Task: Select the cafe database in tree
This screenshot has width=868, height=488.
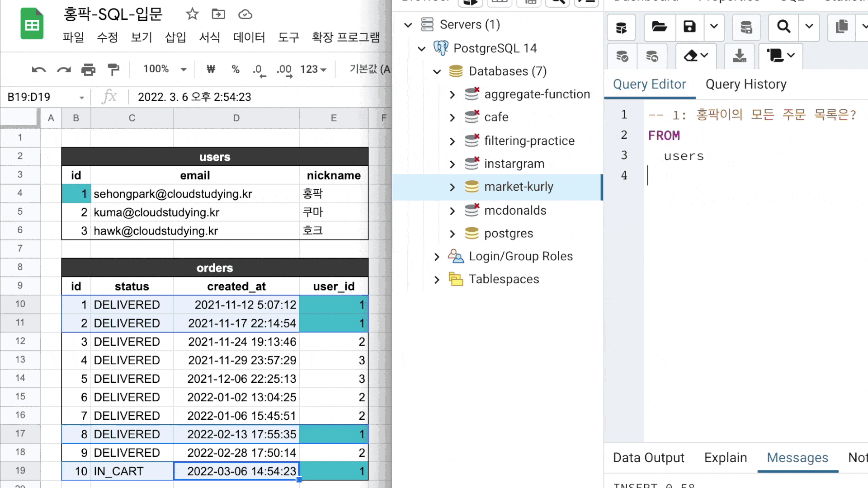Action: (496, 117)
